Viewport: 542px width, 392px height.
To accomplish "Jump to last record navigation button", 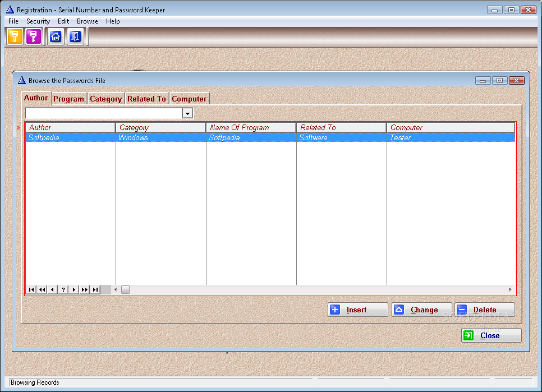I will [95, 290].
